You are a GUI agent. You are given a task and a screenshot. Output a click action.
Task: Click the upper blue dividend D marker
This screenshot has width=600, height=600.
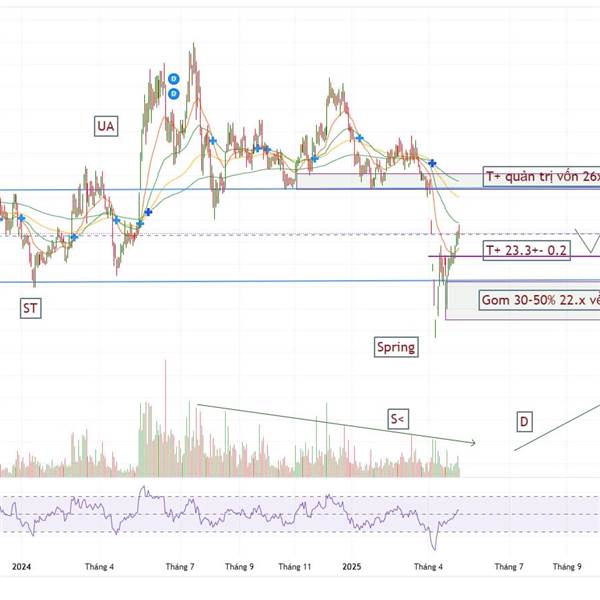[x=174, y=79]
